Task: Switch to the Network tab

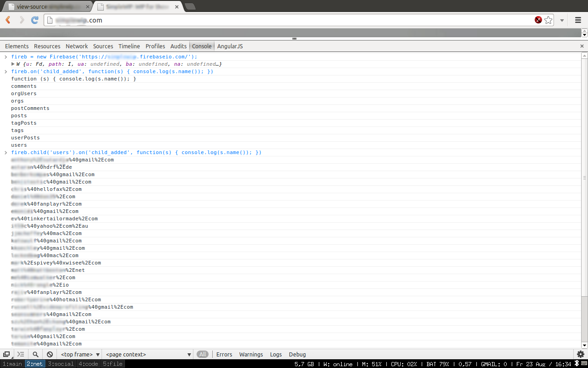Action: coord(77,46)
